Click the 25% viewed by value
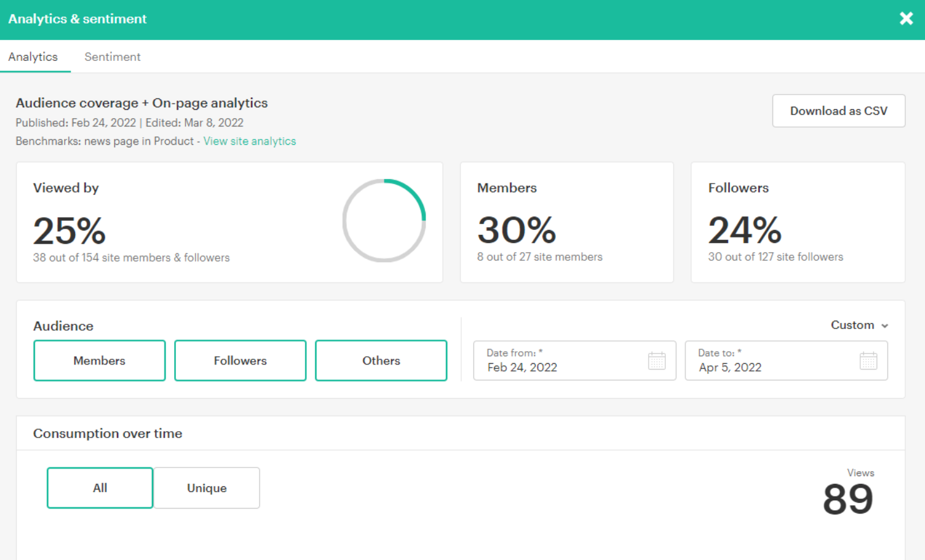The image size is (925, 560). click(69, 230)
